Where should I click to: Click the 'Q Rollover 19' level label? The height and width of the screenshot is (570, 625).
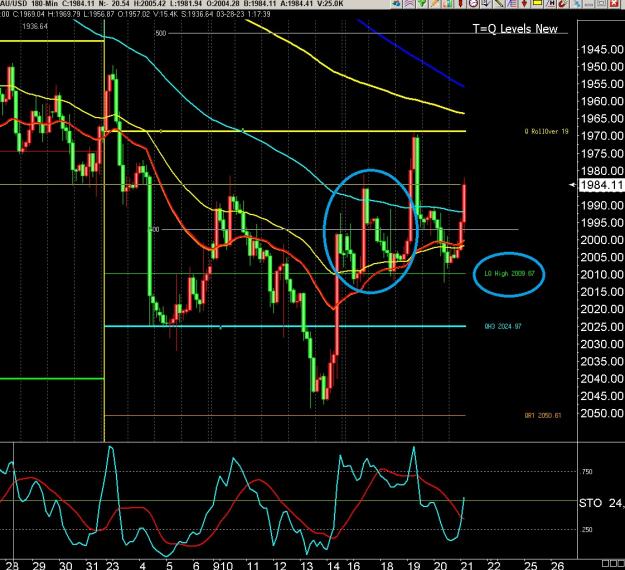pyautogui.click(x=546, y=131)
